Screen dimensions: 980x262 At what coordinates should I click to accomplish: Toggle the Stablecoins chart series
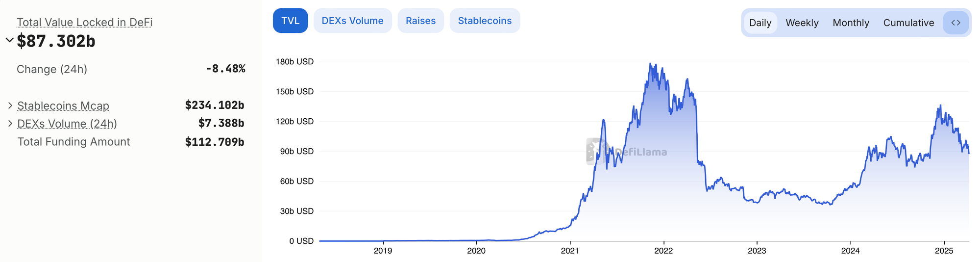coord(485,21)
